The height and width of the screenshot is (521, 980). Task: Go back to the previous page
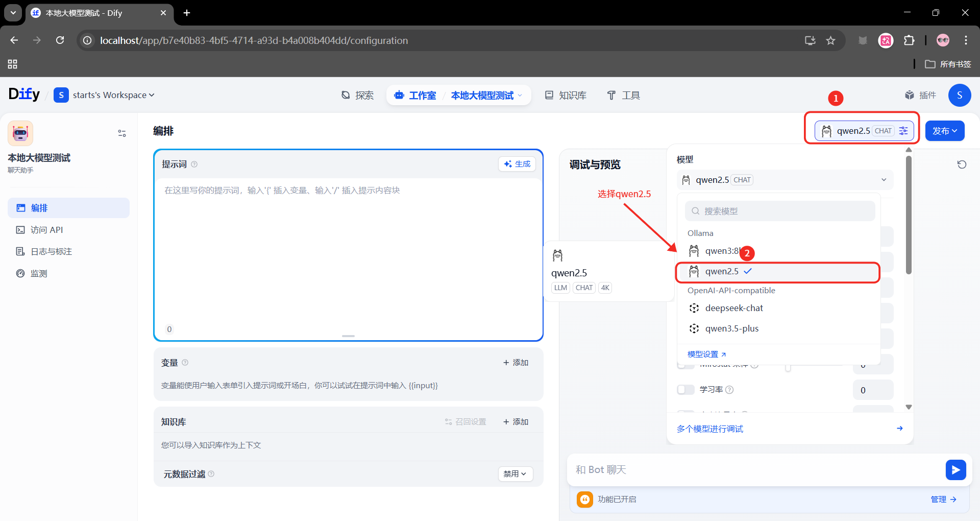14,40
